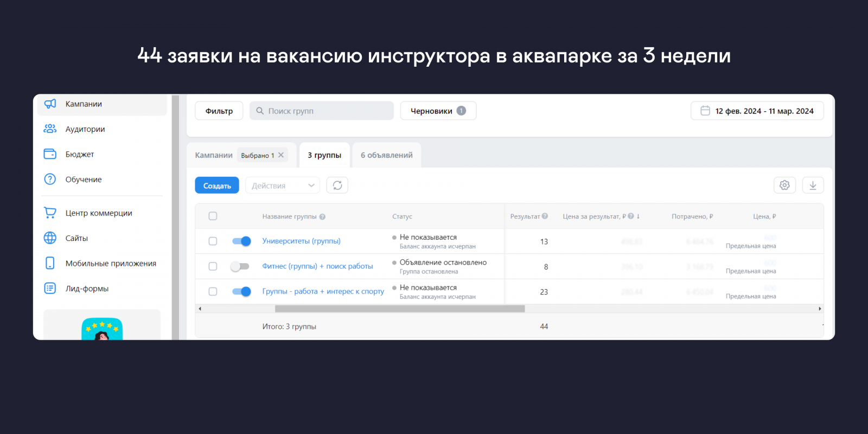Image resolution: width=868 pixels, height=434 pixels.
Task: Click the Объявление остановлено status text
Action: pos(443,263)
